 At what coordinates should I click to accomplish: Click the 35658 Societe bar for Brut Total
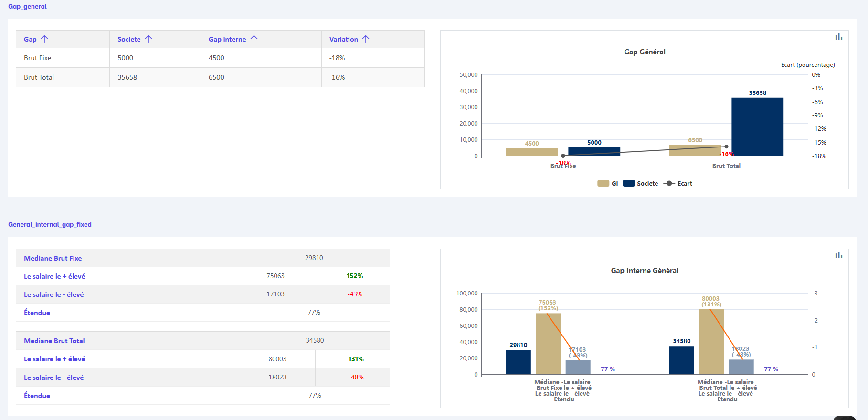(x=757, y=126)
